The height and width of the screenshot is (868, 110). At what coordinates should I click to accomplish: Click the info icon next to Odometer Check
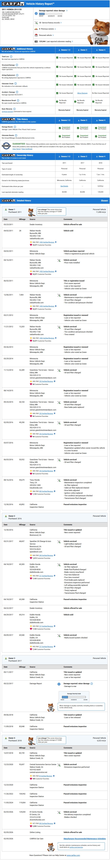[x=16, y=84]
